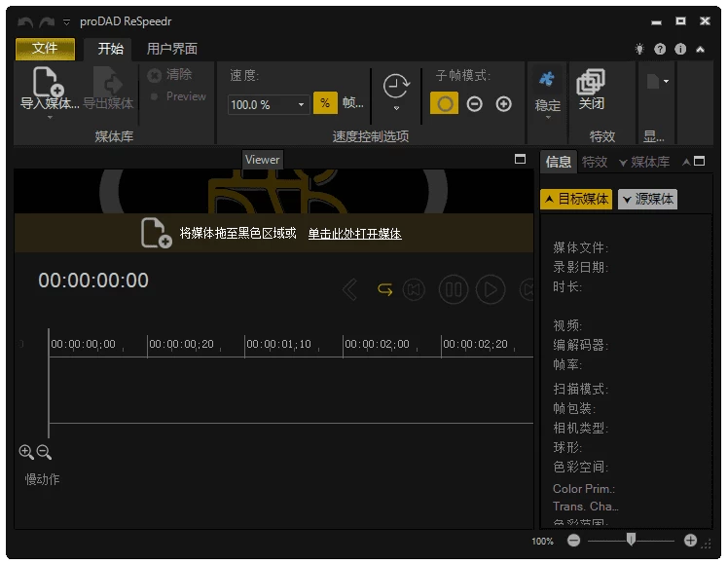This screenshot has width=728, height=564.
Task: Expand the 源媒体 source media section
Action: (647, 199)
